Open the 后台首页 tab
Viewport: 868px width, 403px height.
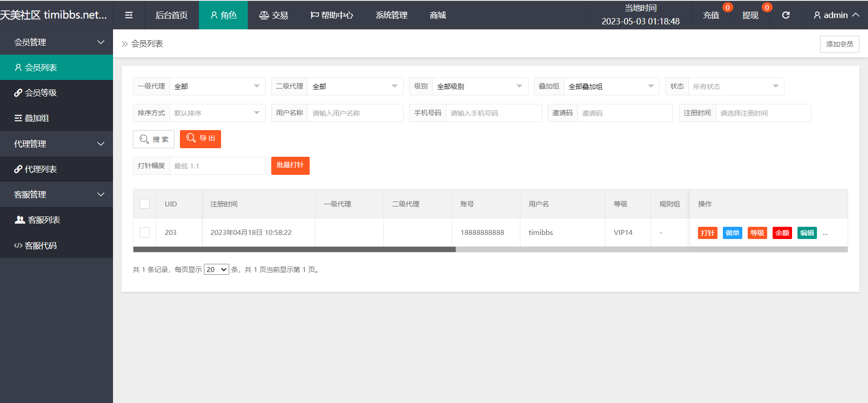pyautogui.click(x=171, y=15)
